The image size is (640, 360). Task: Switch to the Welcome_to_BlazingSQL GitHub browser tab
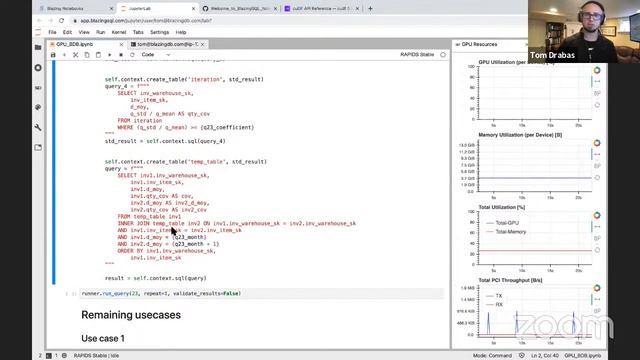click(240, 8)
